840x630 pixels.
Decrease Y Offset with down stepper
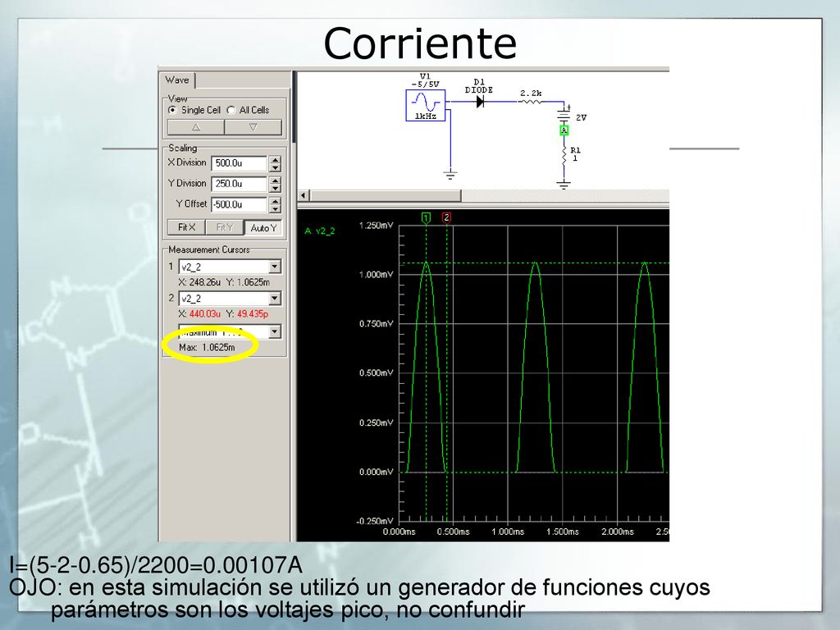275,209
